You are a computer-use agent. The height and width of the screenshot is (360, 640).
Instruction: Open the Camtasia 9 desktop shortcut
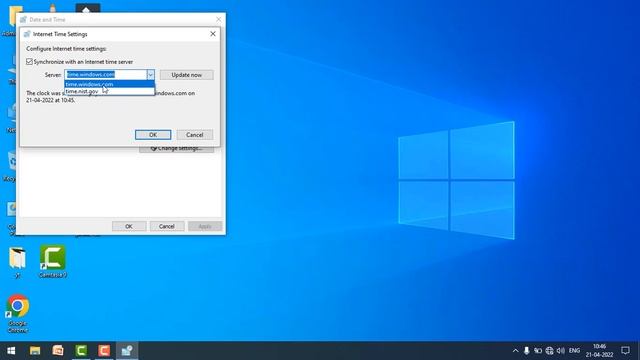[x=53, y=262]
